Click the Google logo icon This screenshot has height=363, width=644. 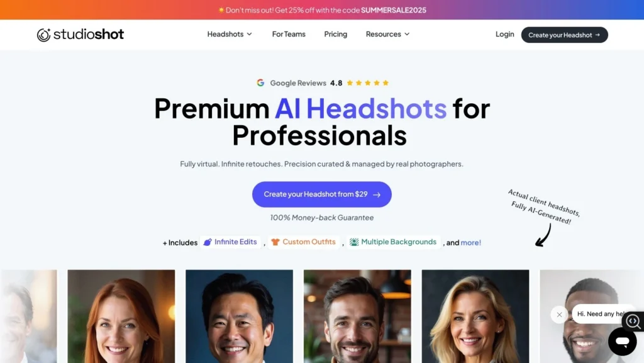(260, 83)
